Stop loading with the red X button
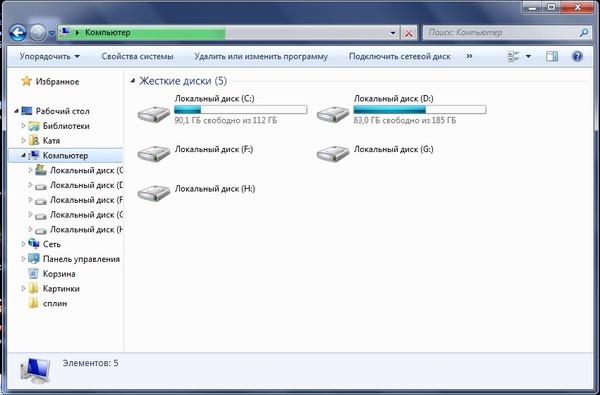The height and width of the screenshot is (395, 600). point(409,33)
